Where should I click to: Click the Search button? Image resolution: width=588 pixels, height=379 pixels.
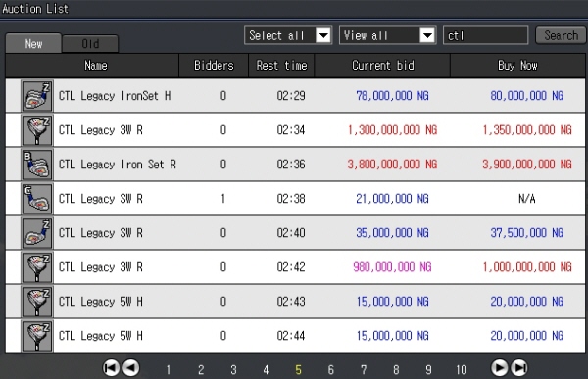[561, 35]
